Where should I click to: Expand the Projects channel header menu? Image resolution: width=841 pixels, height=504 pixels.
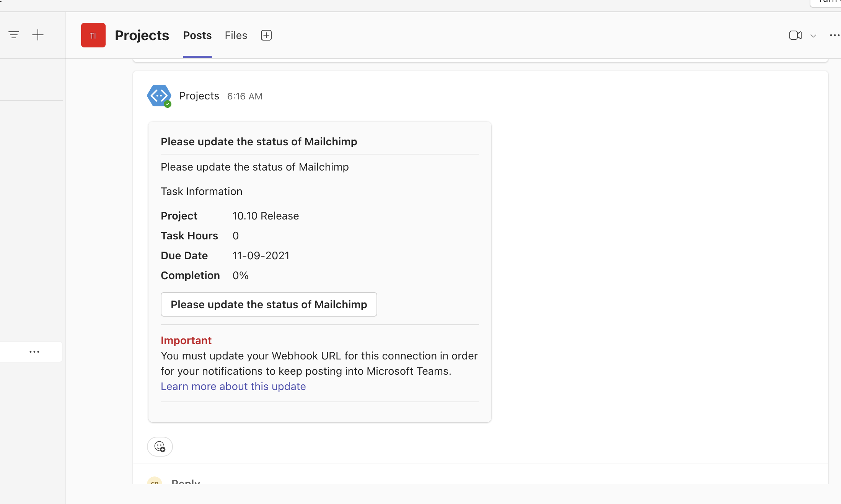coord(142,35)
